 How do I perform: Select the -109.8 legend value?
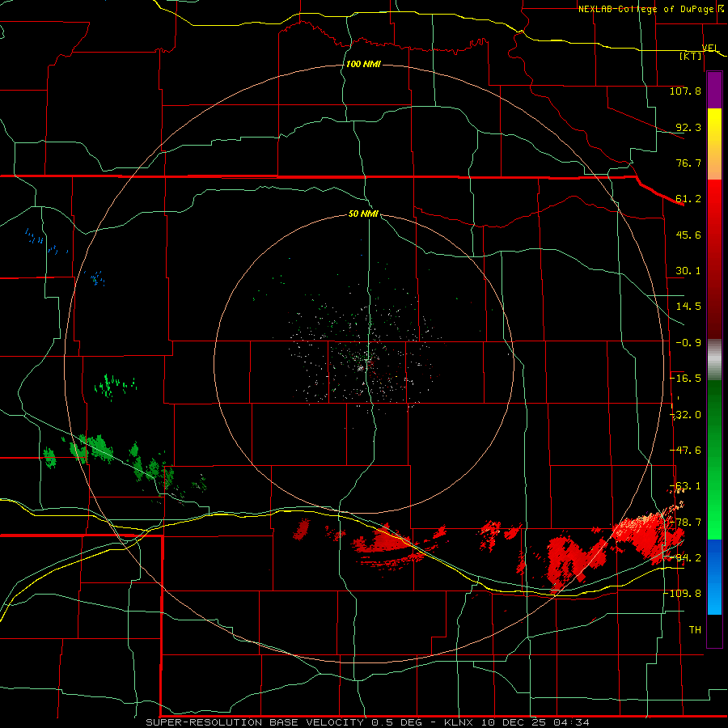(x=683, y=594)
